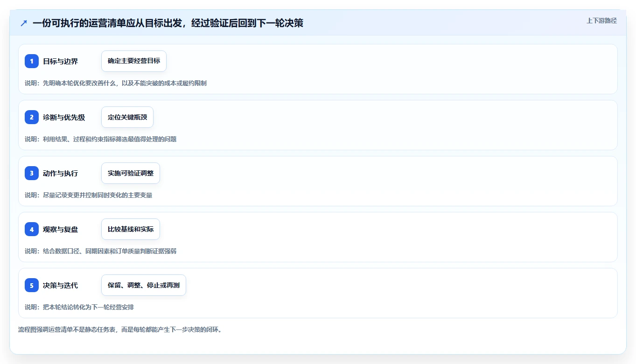Click the 定位关键瓶颈 chip
This screenshot has height=364, width=636.
(x=127, y=117)
